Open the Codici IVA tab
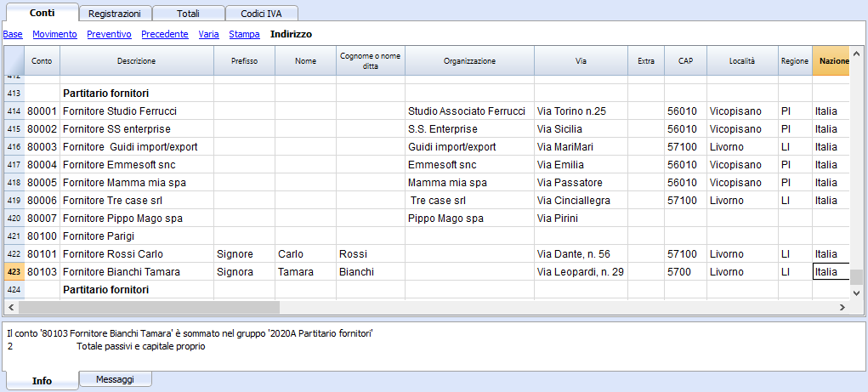868x392 pixels. (262, 14)
